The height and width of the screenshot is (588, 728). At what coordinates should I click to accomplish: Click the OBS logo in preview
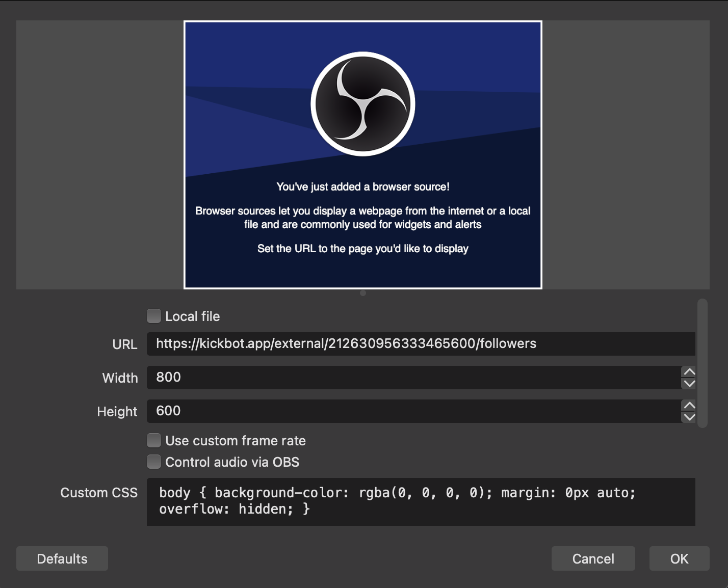(x=363, y=104)
